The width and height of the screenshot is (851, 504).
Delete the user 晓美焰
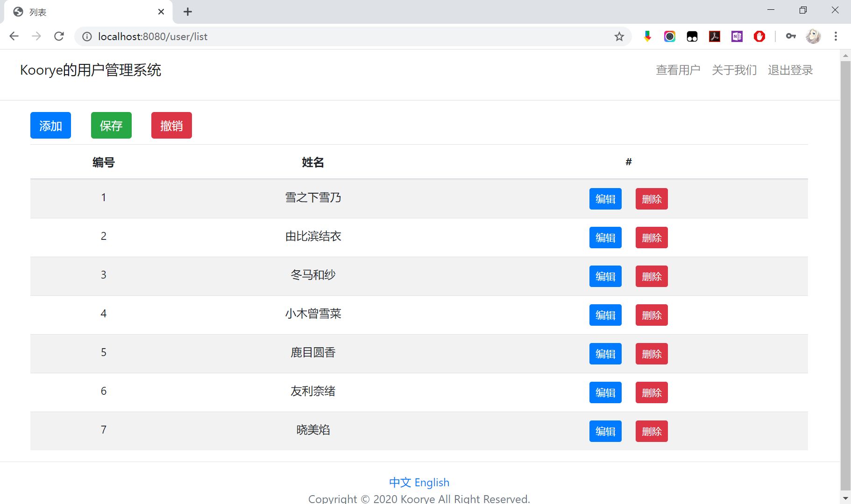tap(651, 431)
